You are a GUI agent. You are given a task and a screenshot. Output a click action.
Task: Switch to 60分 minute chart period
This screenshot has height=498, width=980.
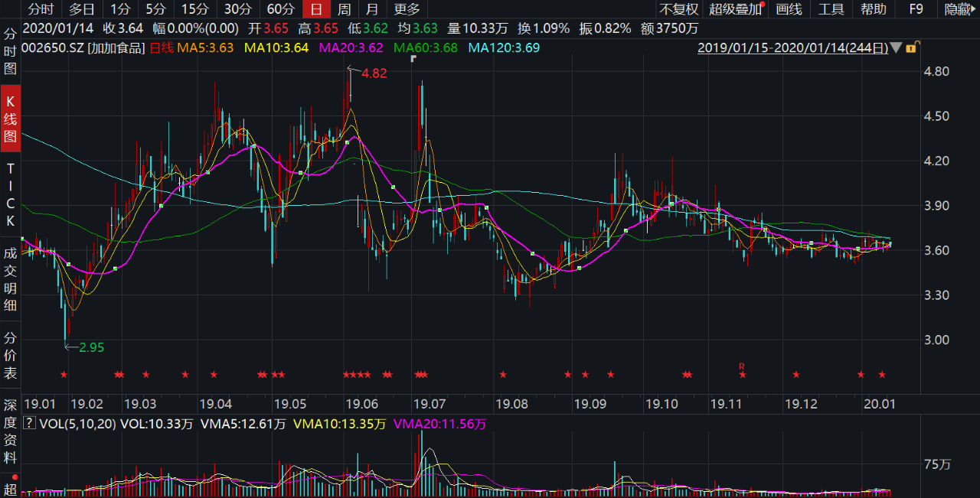(x=280, y=9)
